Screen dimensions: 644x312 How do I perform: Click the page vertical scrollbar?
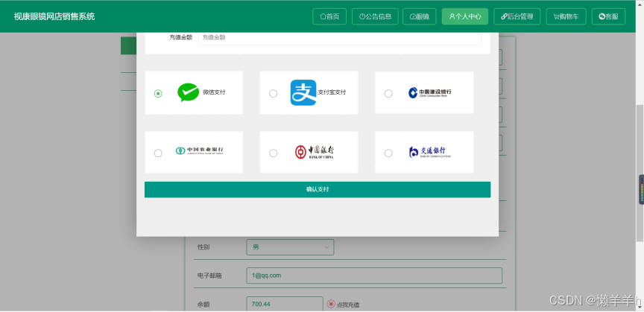[x=640, y=173]
